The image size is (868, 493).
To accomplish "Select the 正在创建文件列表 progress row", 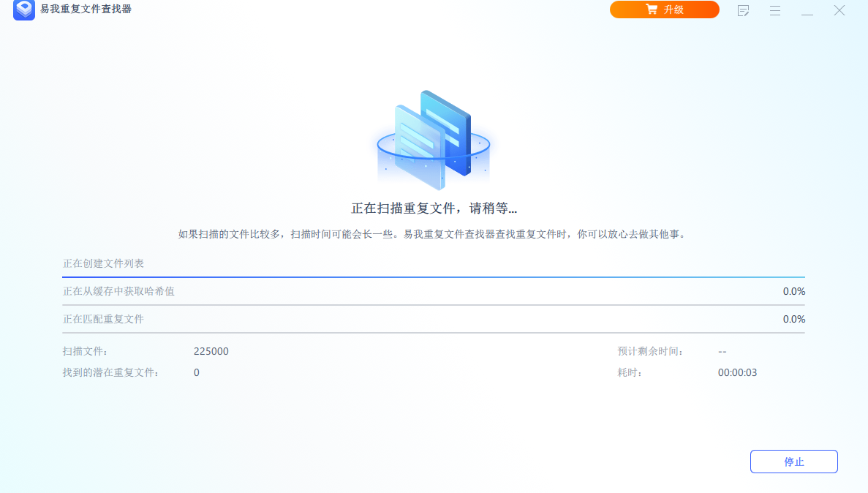I will (103, 263).
